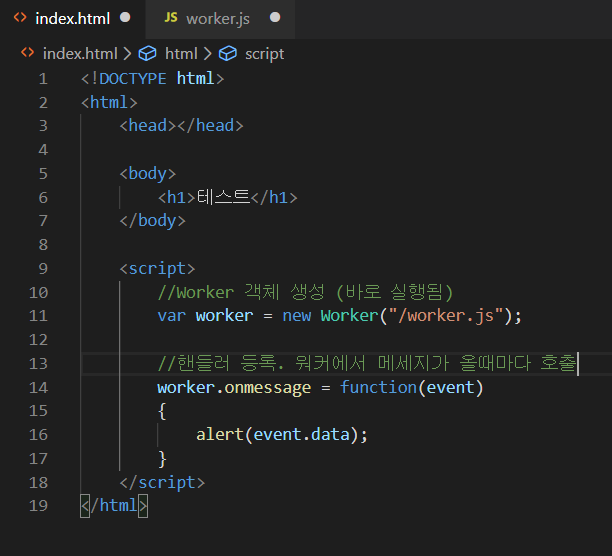Open the index.html breadcrumb dropdown
The image size is (612, 556).
(79, 54)
